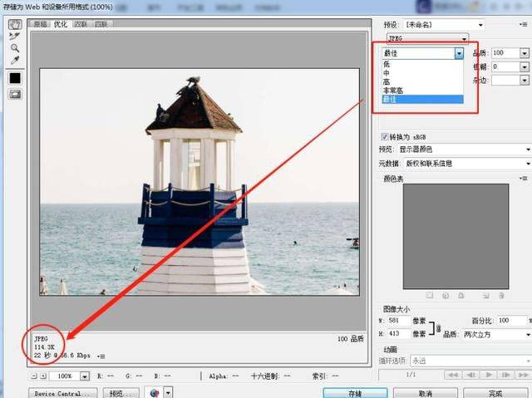Open the JPEG file format dropdown

click(x=427, y=38)
